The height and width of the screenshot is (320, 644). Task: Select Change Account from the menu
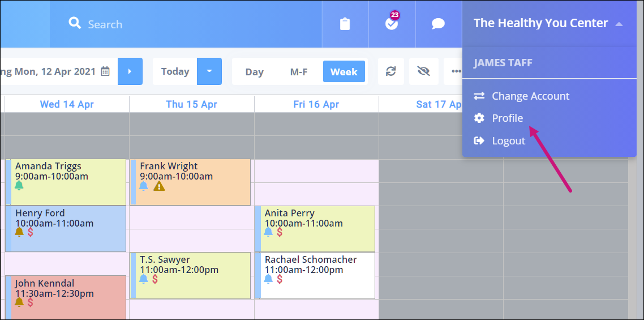530,96
